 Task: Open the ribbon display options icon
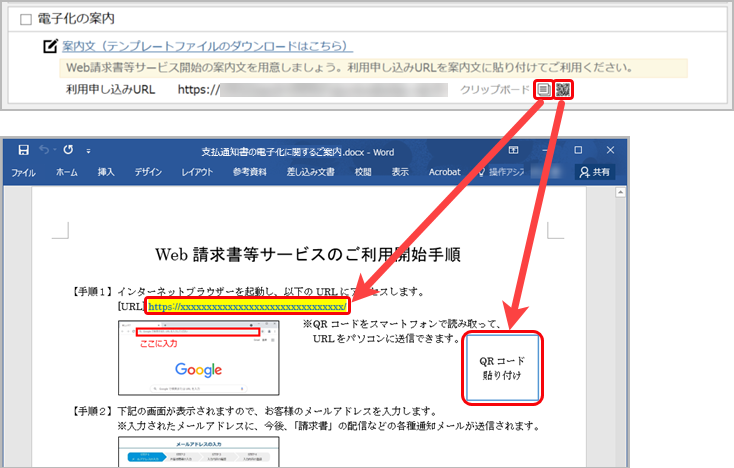click(514, 150)
